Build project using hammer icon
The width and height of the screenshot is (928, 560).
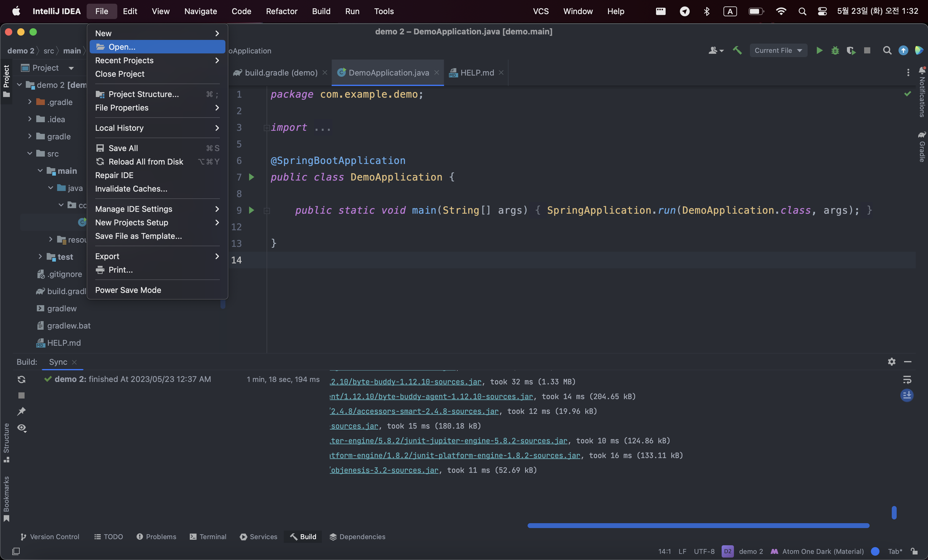[737, 50]
